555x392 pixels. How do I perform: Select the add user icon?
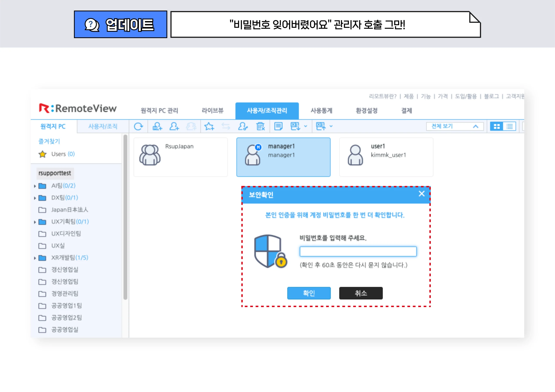click(175, 126)
